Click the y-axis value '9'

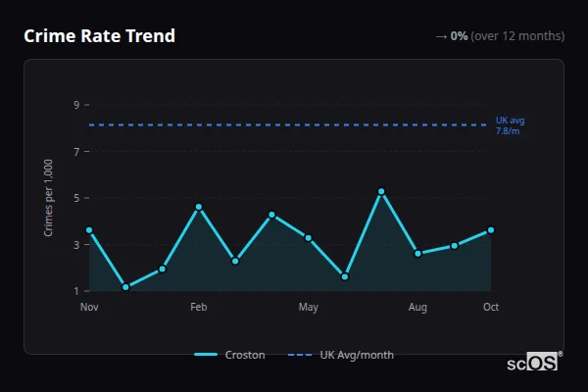coord(76,105)
